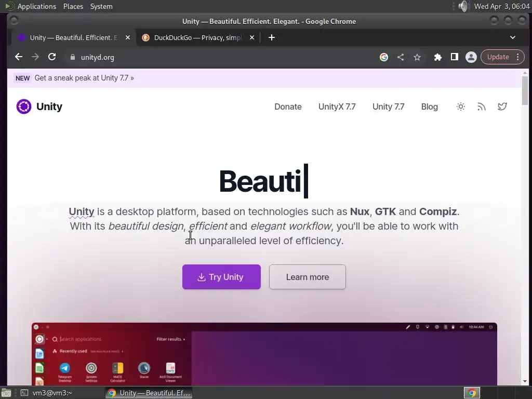
Task: Open the Twitter bird icon link
Action: pyautogui.click(x=502, y=107)
